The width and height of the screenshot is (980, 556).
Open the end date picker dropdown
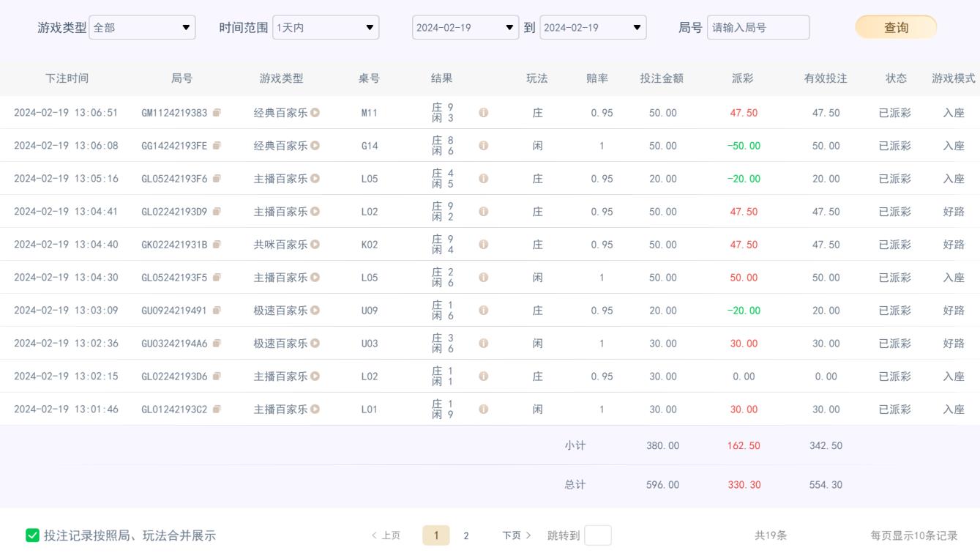593,28
